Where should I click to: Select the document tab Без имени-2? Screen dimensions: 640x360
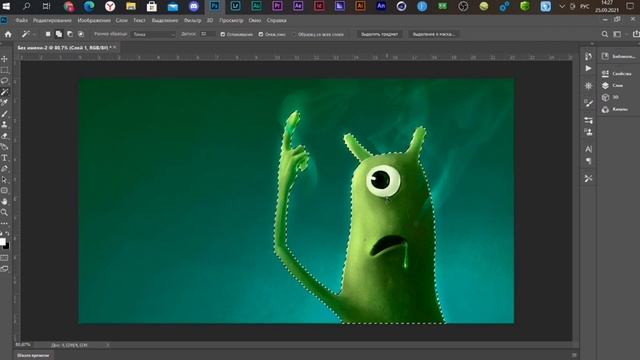tap(64, 48)
